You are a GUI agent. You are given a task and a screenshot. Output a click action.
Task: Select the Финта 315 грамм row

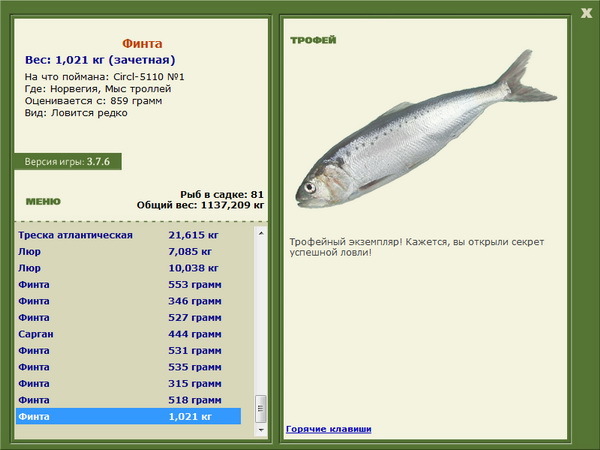click(129, 383)
